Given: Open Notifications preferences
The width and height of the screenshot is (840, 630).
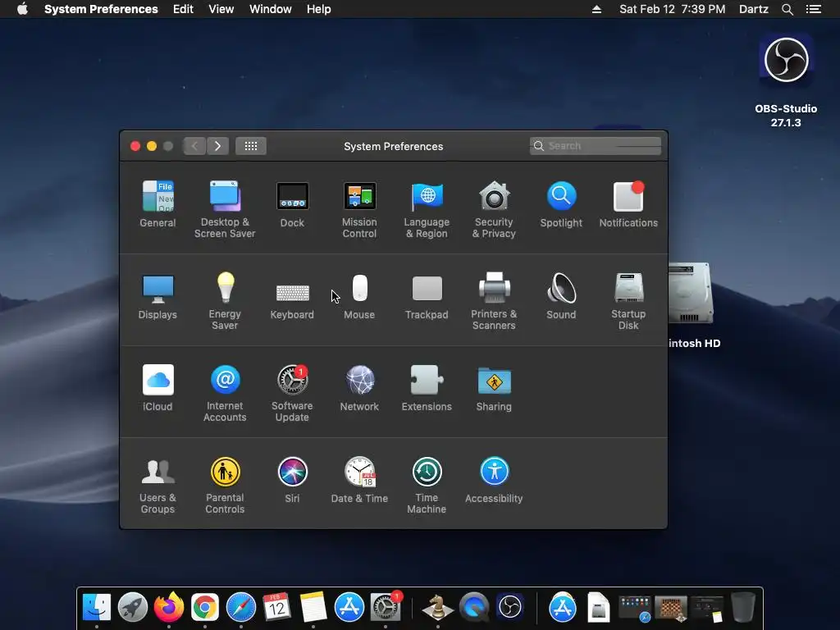Looking at the screenshot, I should click(628, 204).
